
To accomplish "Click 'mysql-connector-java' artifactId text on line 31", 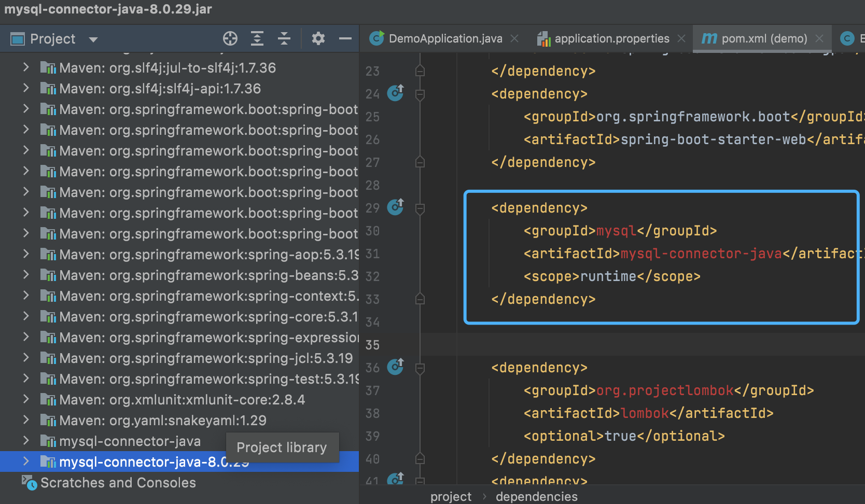I will (x=701, y=254).
